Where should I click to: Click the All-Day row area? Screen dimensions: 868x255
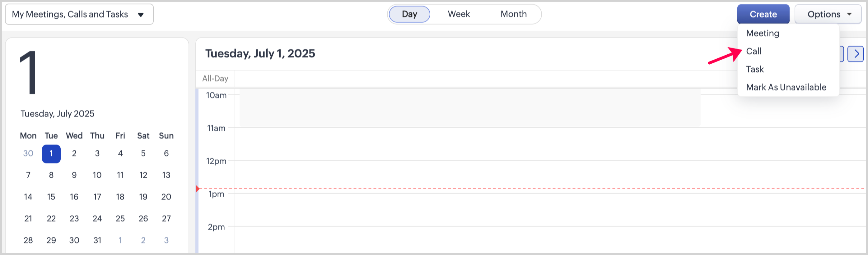pos(472,79)
